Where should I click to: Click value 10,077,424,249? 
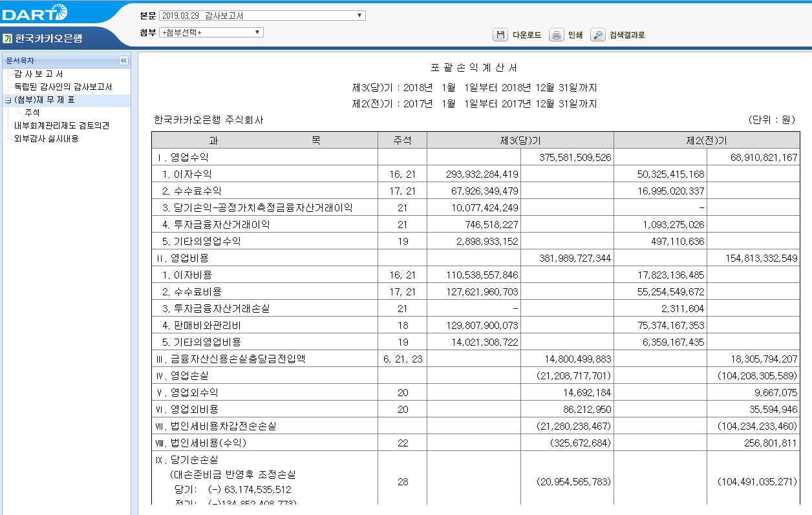pos(485,208)
